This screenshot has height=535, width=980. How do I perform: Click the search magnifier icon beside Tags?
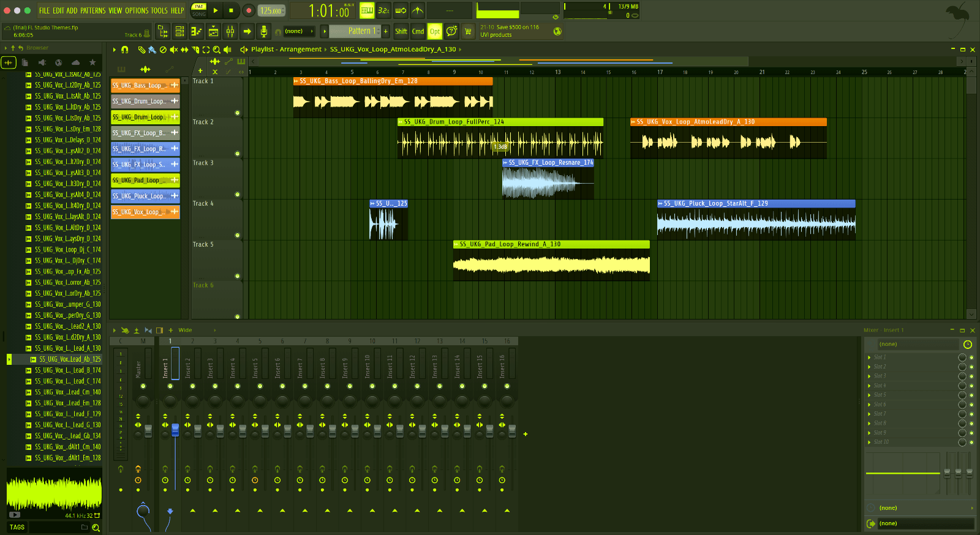[x=96, y=528]
